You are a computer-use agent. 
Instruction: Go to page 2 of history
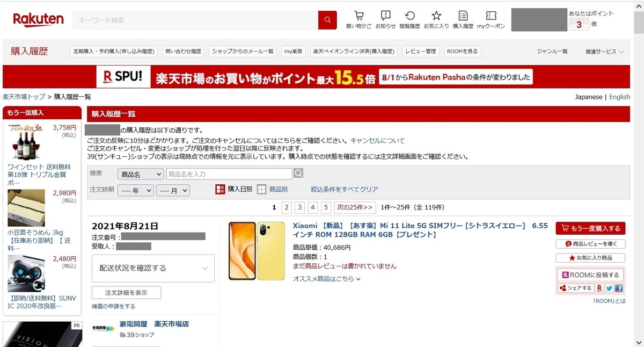[x=287, y=207]
